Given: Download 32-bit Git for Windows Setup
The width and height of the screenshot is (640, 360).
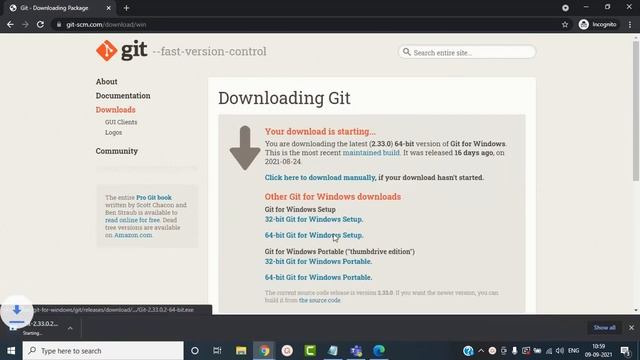Looking at the screenshot, I should tap(313, 219).
